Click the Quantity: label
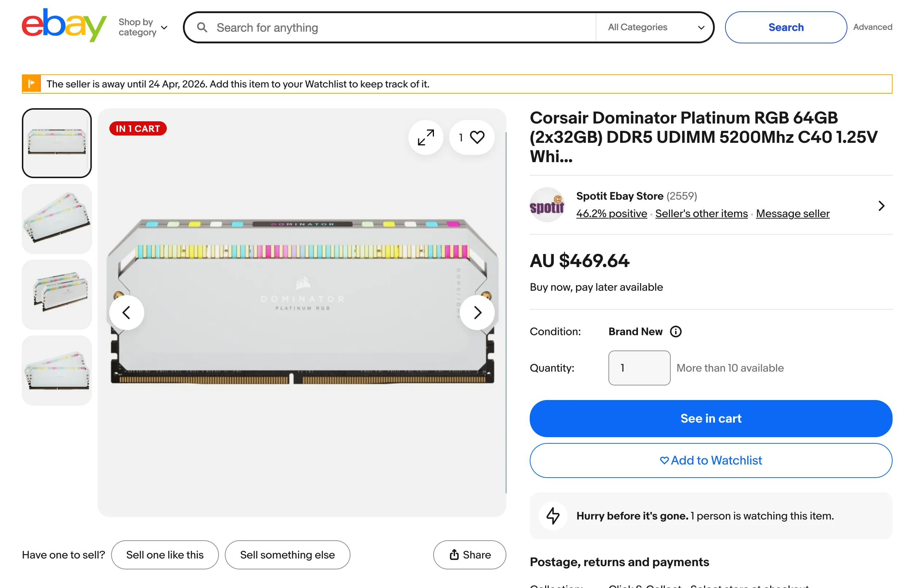The height and width of the screenshot is (588, 913). [x=552, y=368]
